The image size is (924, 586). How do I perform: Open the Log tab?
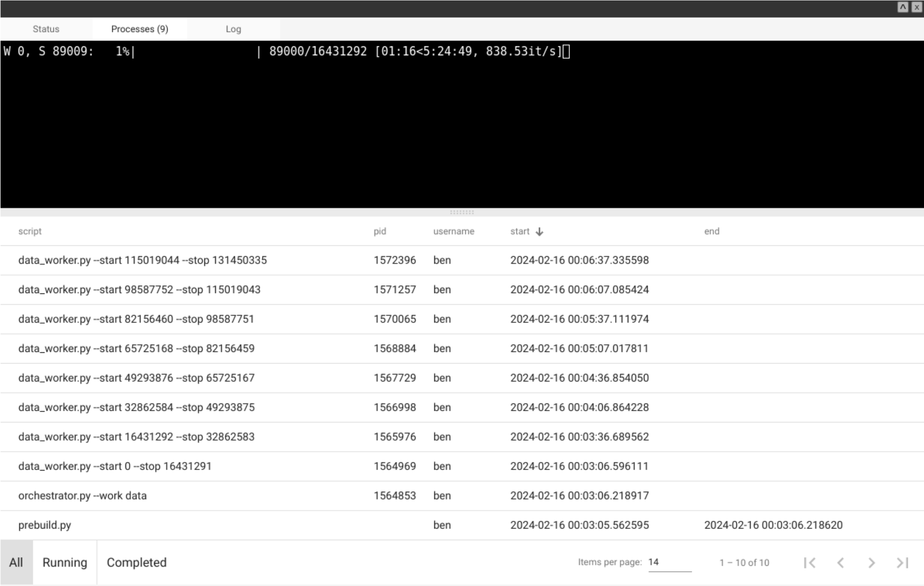pyautogui.click(x=234, y=29)
